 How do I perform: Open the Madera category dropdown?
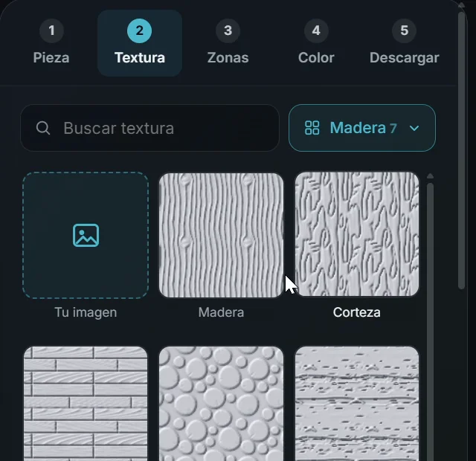(x=362, y=128)
